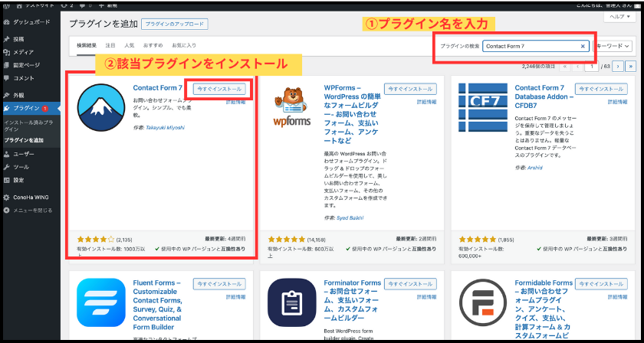Image resolution: width=644 pixels, height=343 pixels.
Task: Open the Forminator Forms title link
Action: point(353,301)
